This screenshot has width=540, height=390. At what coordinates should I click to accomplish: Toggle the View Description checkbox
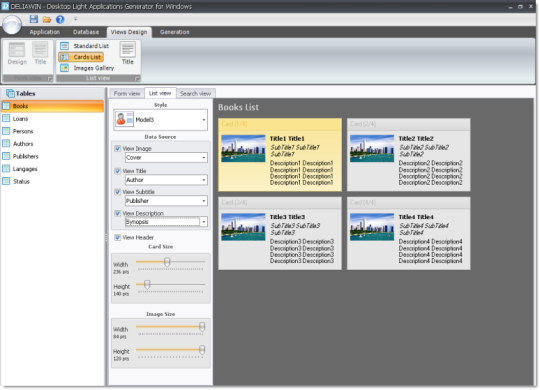pos(118,214)
